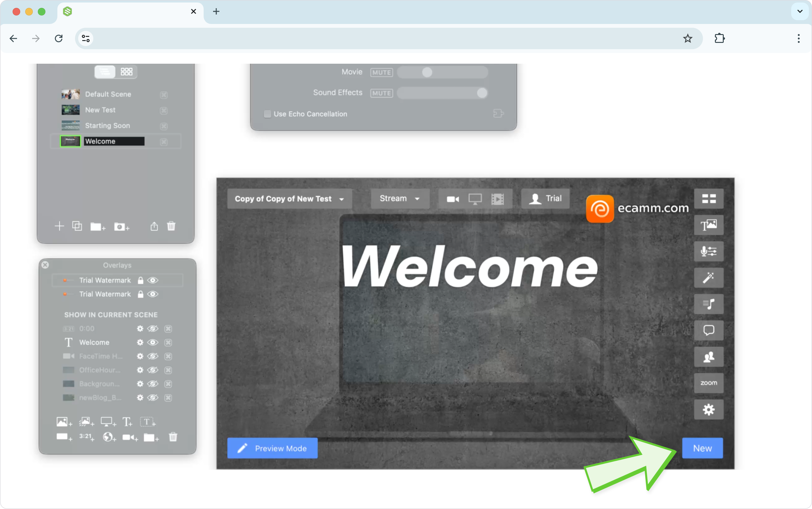Viewport: 812px width, 509px height.
Task: Open the Scenes window grid icon in sidebar
Action: [x=709, y=199]
